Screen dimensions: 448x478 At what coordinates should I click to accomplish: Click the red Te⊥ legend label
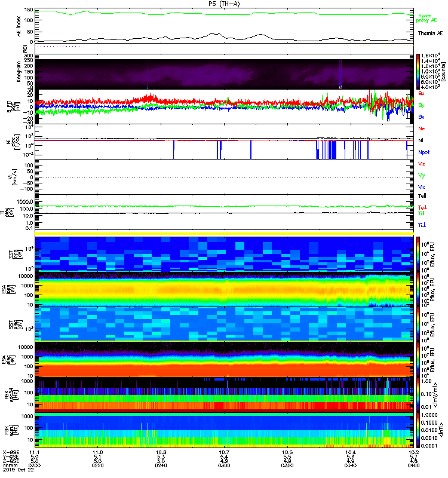(422, 207)
